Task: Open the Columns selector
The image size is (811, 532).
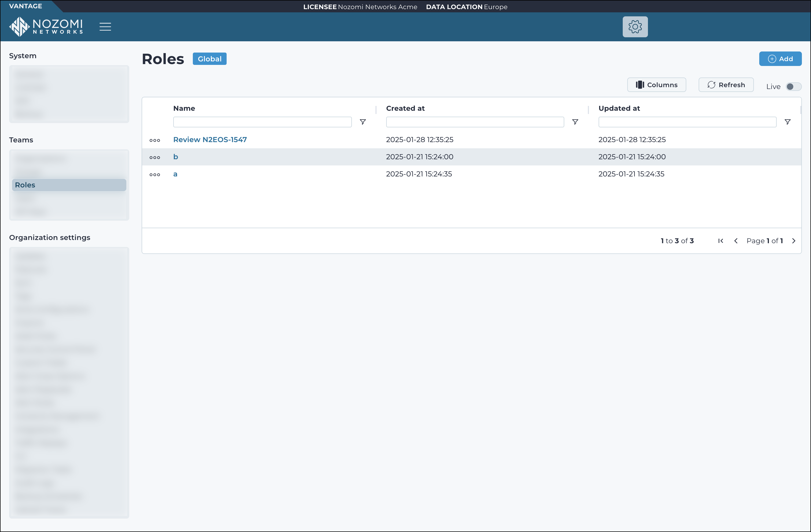Action: pyautogui.click(x=656, y=85)
